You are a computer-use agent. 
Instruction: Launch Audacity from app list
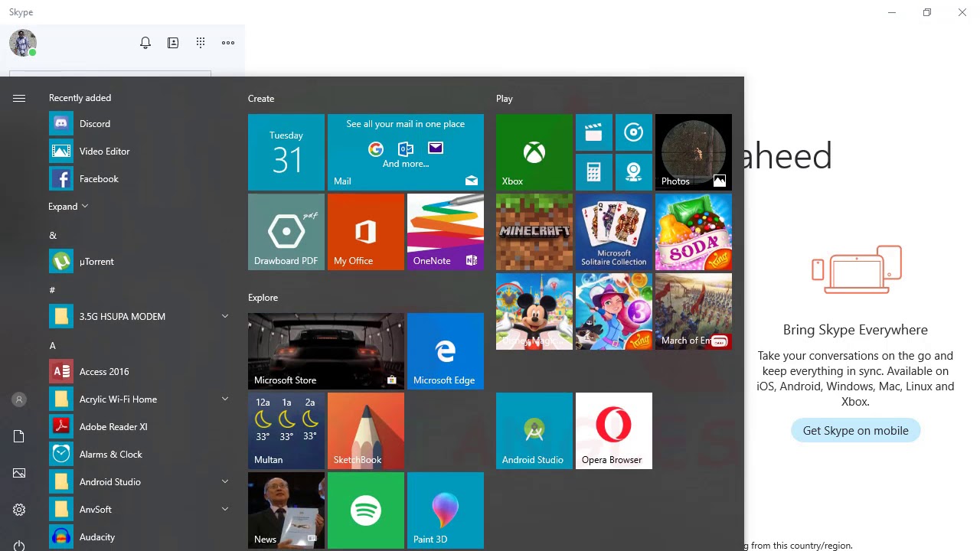[138, 536]
